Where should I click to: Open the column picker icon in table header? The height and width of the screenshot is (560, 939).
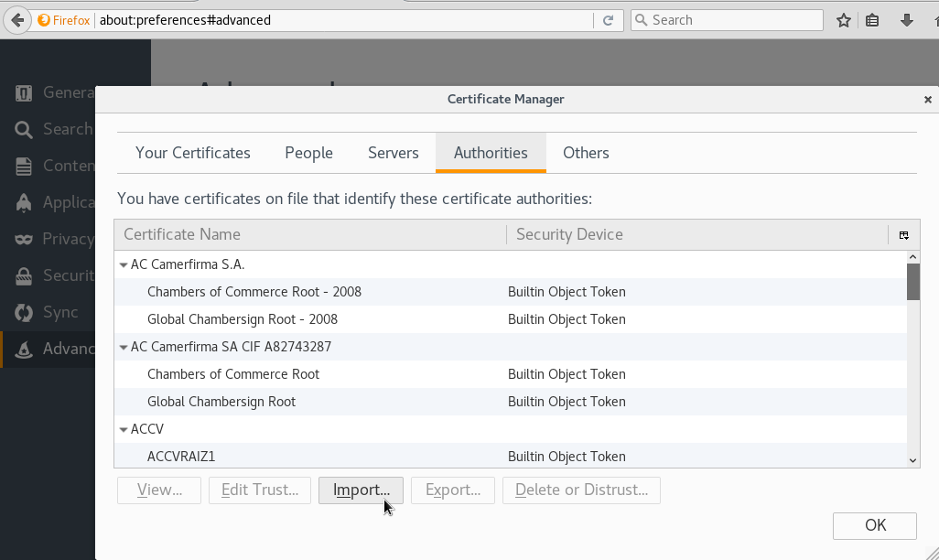coord(904,235)
